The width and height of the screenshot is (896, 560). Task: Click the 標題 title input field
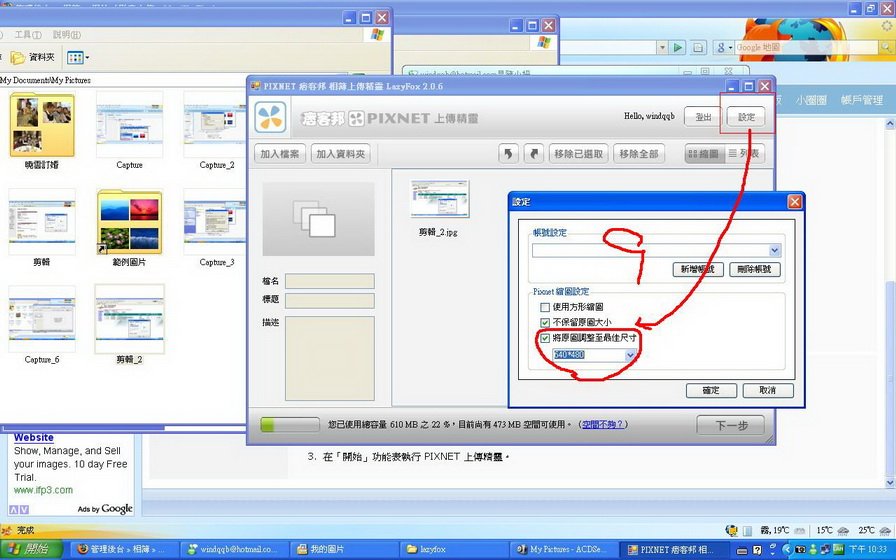click(x=330, y=301)
